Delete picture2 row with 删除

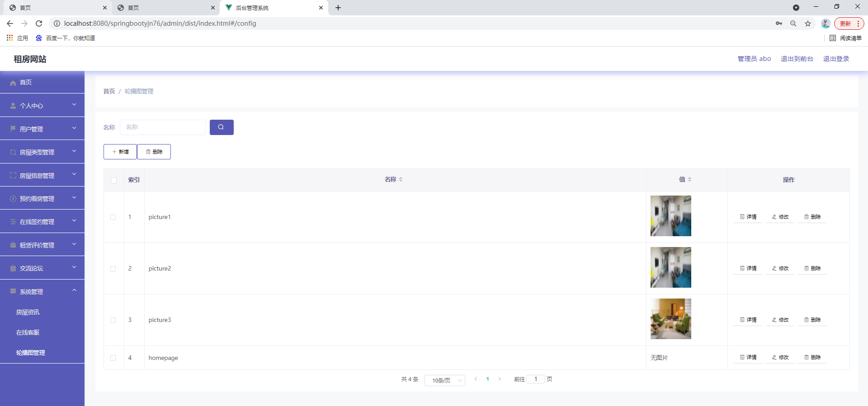pyautogui.click(x=812, y=269)
